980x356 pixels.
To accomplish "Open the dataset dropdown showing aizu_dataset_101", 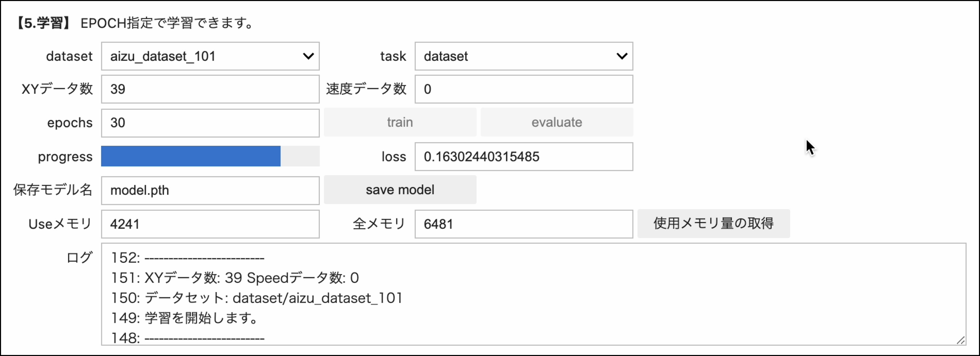I will tap(210, 56).
